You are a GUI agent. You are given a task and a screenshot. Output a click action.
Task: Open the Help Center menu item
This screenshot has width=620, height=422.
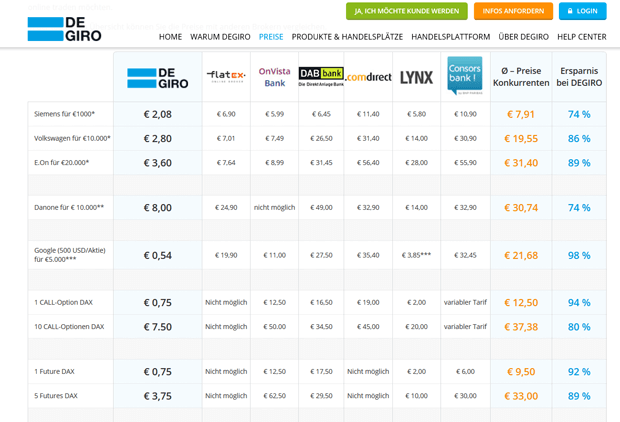(x=582, y=37)
